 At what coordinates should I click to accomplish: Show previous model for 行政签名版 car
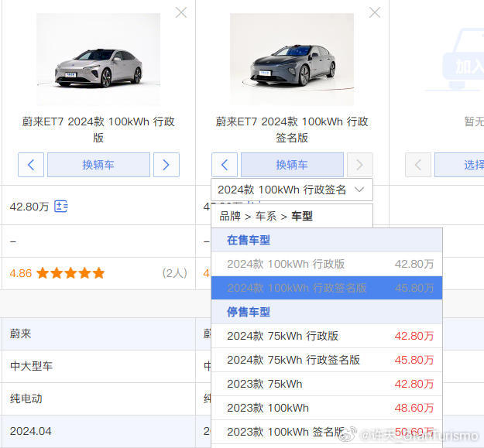(225, 165)
